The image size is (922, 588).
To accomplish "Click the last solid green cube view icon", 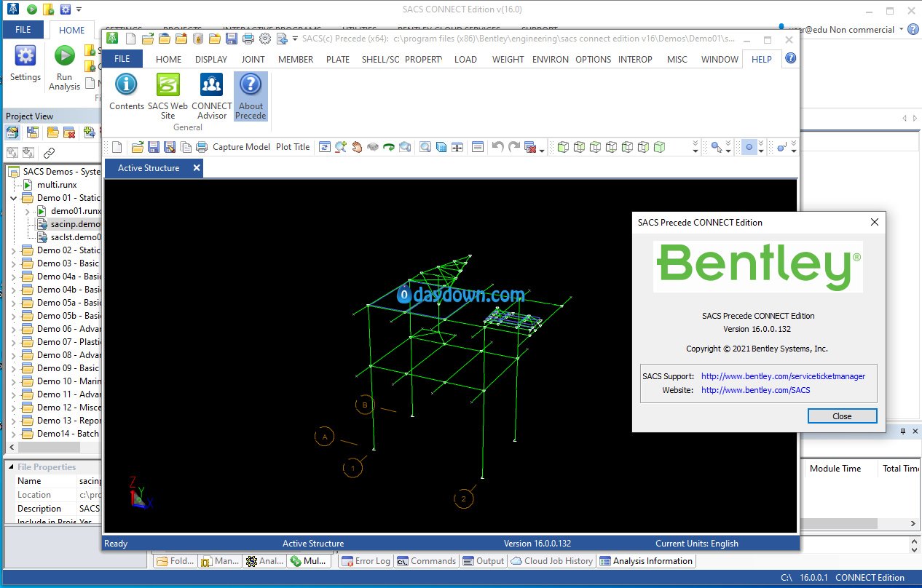I will (659, 147).
